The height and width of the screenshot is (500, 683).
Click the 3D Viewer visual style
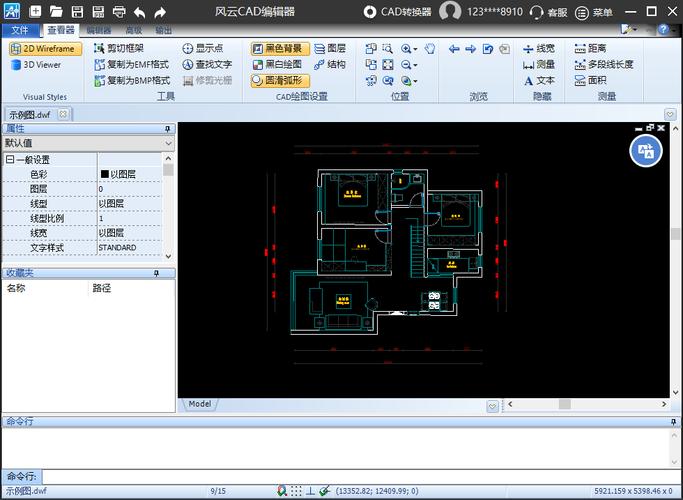click(36, 65)
